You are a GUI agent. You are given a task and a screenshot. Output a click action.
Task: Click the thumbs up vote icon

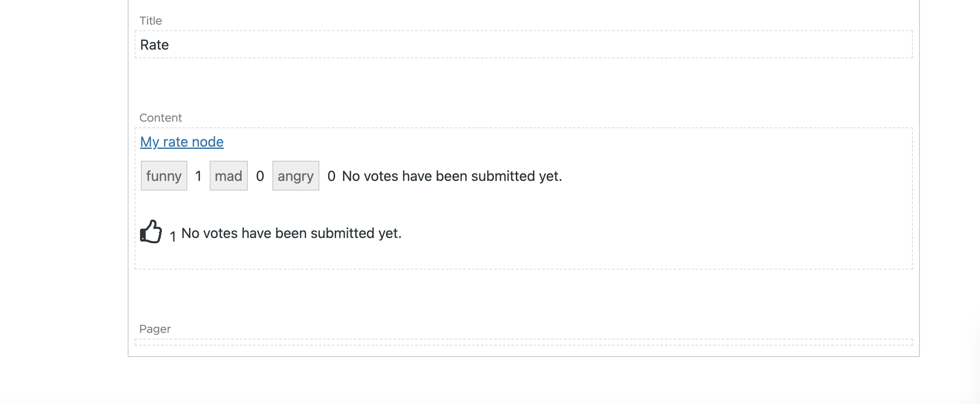point(151,231)
